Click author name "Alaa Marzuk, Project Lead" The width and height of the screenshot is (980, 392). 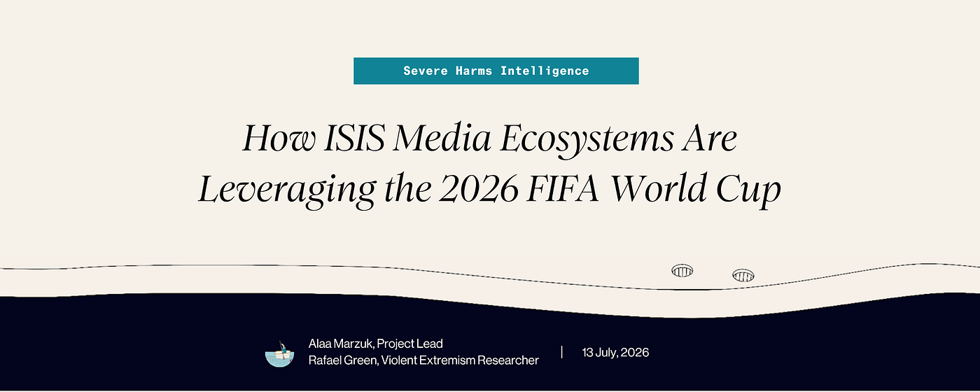tap(375, 344)
